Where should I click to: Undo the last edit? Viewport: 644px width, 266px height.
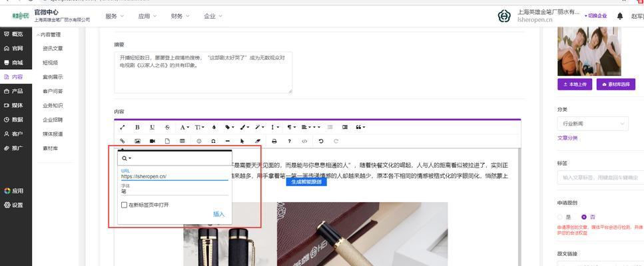pyautogui.click(x=321, y=141)
